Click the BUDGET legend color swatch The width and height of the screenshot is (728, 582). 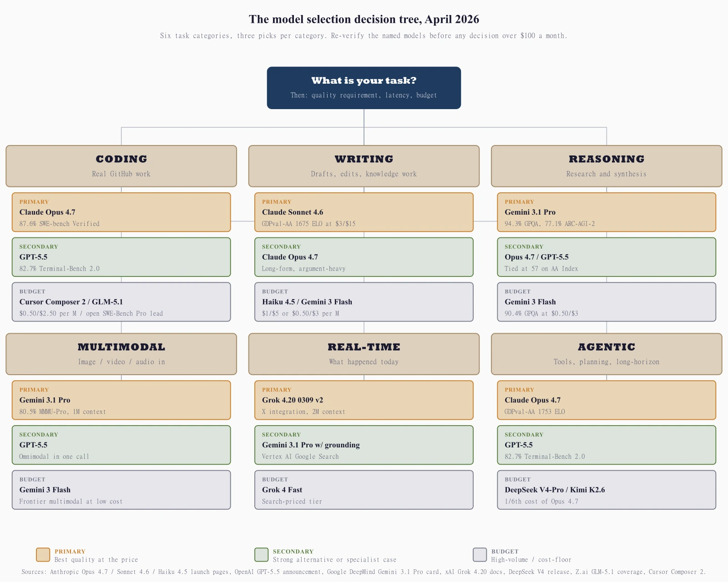(480, 555)
